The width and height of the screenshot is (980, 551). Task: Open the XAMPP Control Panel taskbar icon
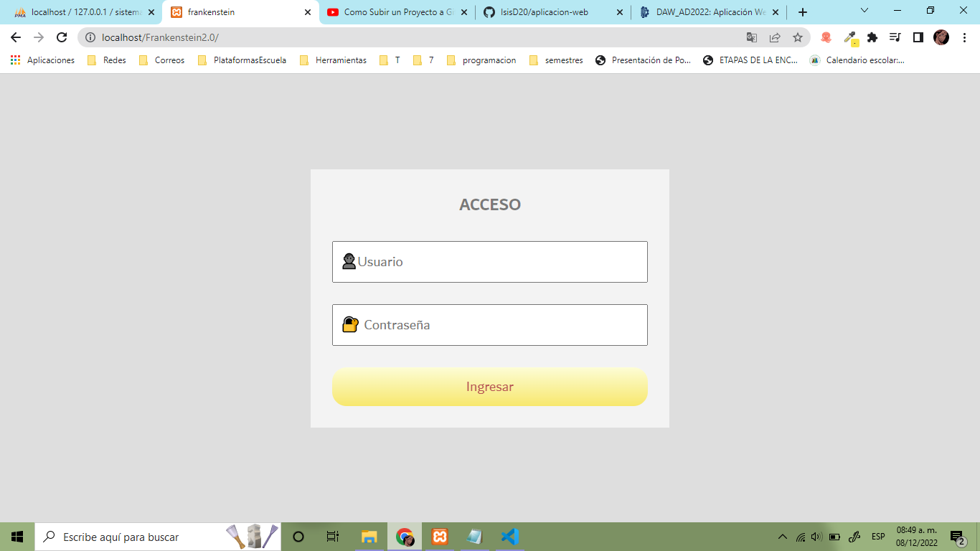(440, 536)
